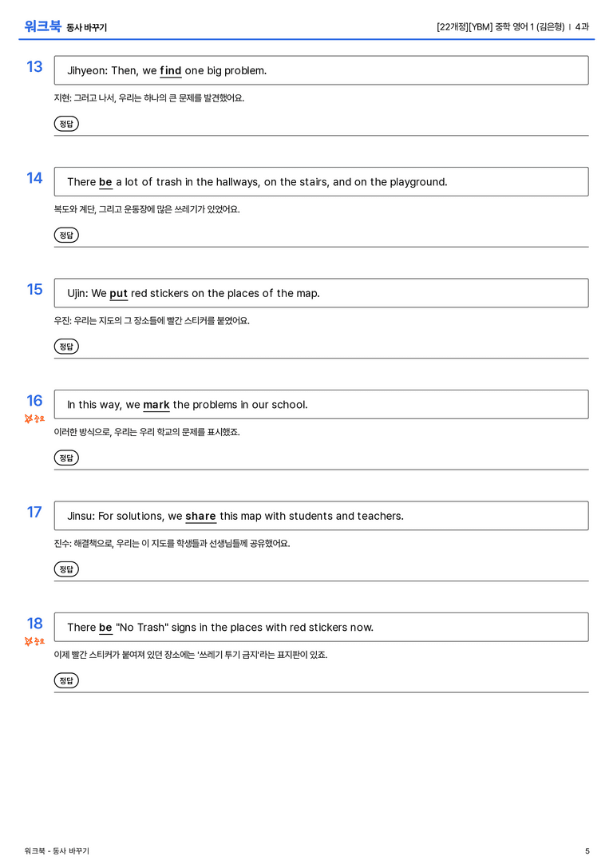The width and height of the screenshot is (613, 868).
Task: Click the 정답 badge under question 14
Action: point(66,235)
